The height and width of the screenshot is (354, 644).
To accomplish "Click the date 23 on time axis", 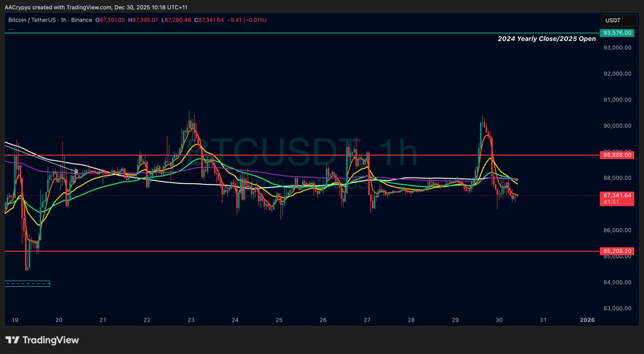I will coord(191,320).
